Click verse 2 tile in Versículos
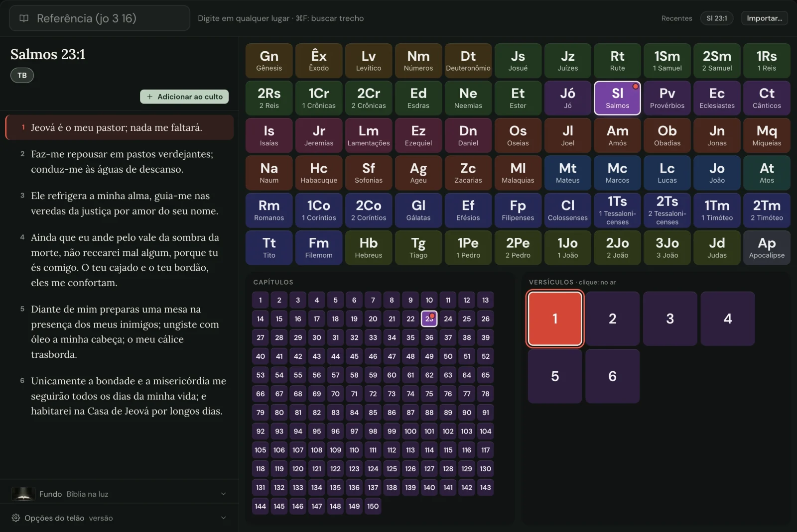The height and width of the screenshot is (532, 797). [x=612, y=319]
